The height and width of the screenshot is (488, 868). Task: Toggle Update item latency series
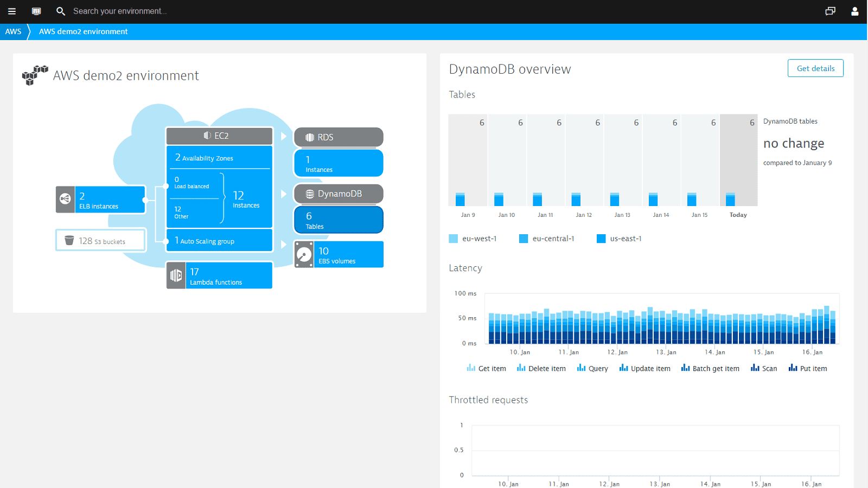pyautogui.click(x=644, y=368)
